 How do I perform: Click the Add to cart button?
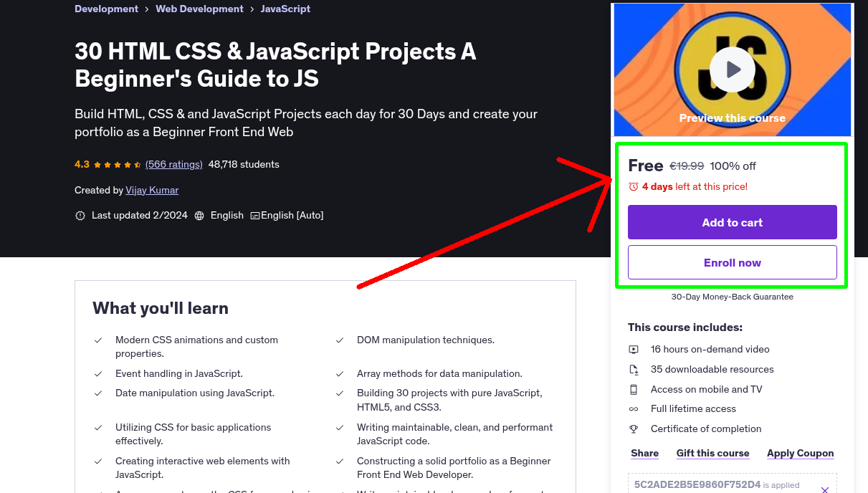click(x=732, y=222)
